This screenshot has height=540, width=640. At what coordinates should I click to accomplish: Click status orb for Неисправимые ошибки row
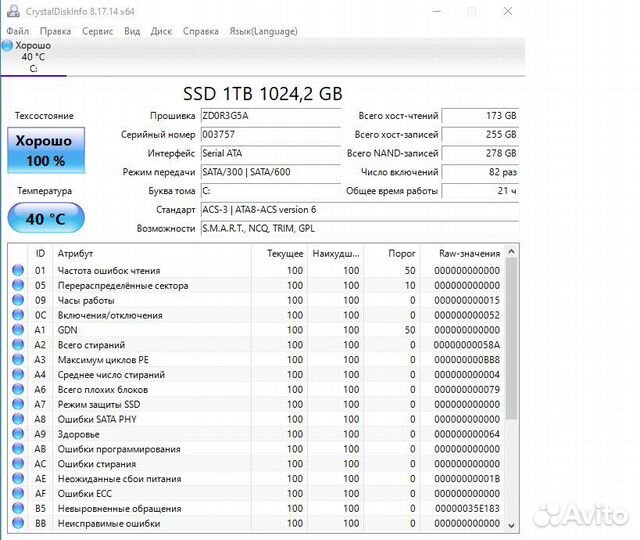pos(17,523)
